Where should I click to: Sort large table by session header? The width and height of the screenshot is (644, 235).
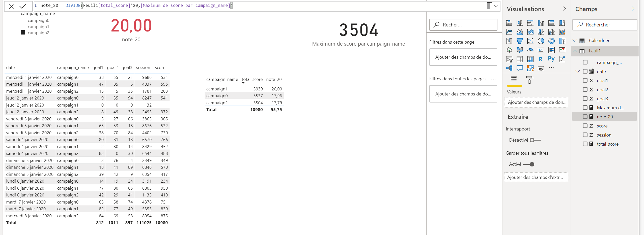click(x=143, y=68)
